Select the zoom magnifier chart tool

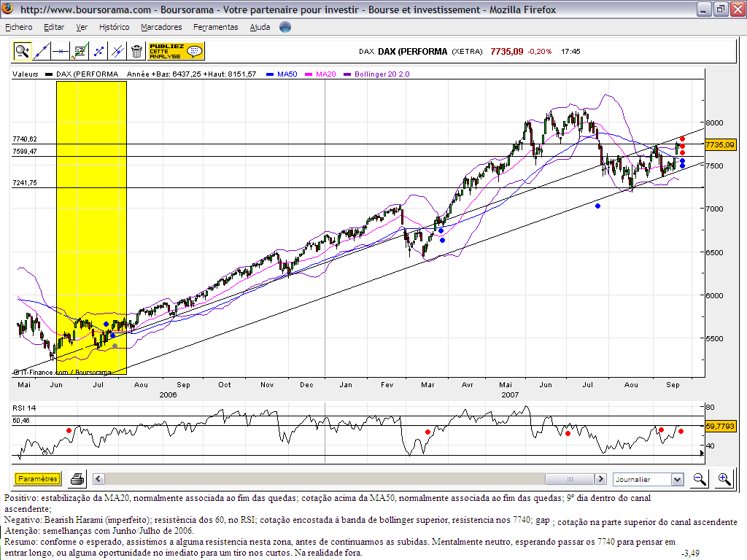22,51
